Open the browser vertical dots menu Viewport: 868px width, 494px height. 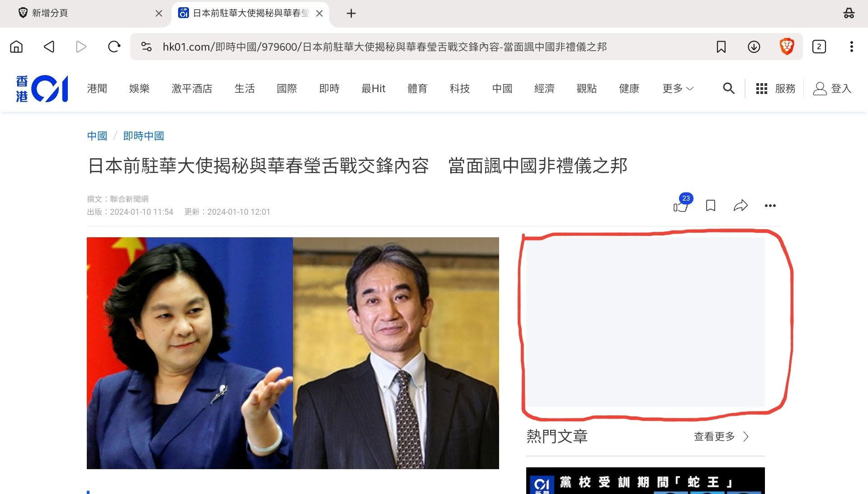(x=851, y=47)
